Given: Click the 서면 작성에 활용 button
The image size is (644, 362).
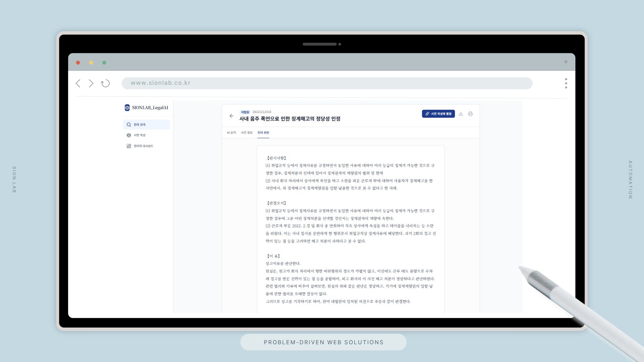Looking at the screenshot, I should pos(438,114).
